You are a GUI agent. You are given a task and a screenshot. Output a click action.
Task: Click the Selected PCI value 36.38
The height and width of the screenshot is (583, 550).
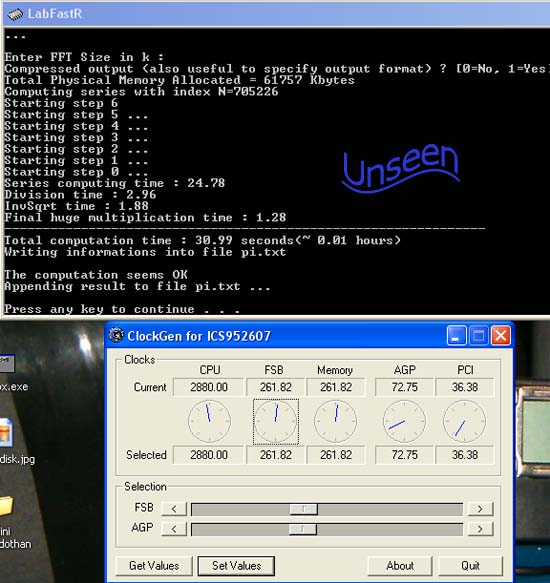pyautogui.click(x=465, y=455)
